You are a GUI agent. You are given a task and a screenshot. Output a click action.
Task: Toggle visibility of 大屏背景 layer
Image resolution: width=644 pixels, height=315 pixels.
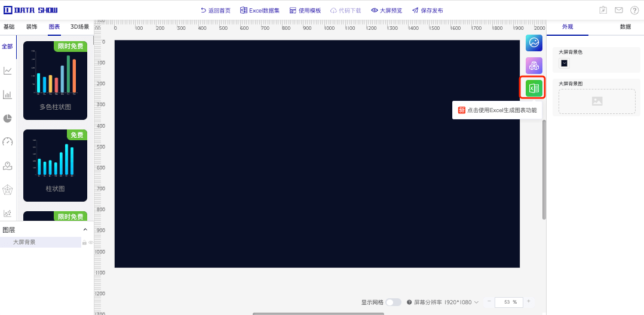pyautogui.click(x=91, y=242)
